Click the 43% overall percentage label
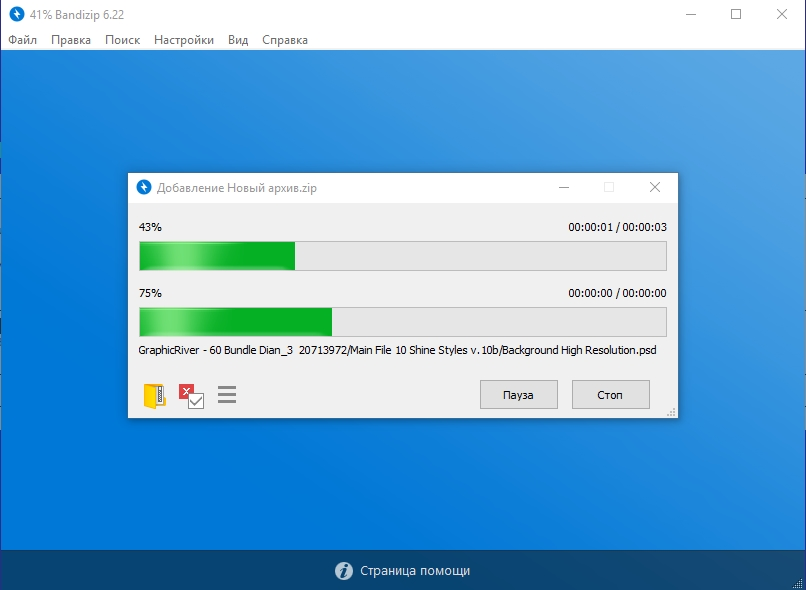The height and width of the screenshot is (590, 806). 150,227
